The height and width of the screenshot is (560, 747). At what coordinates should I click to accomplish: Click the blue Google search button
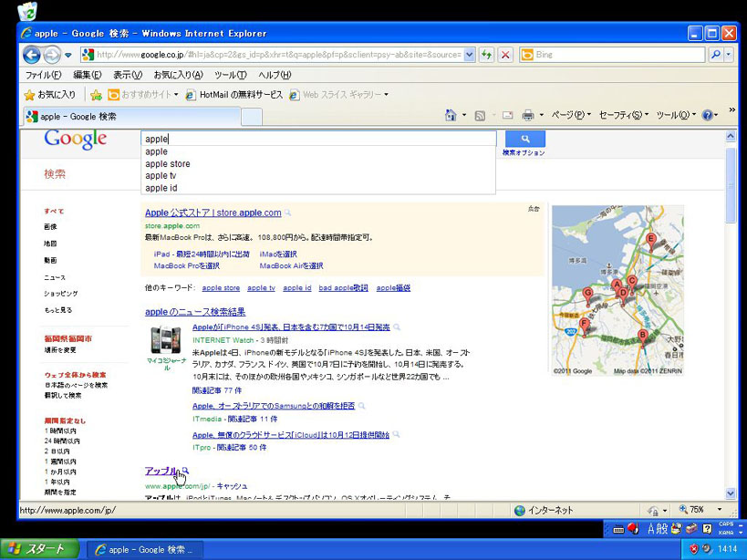pyautogui.click(x=525, y=139)
